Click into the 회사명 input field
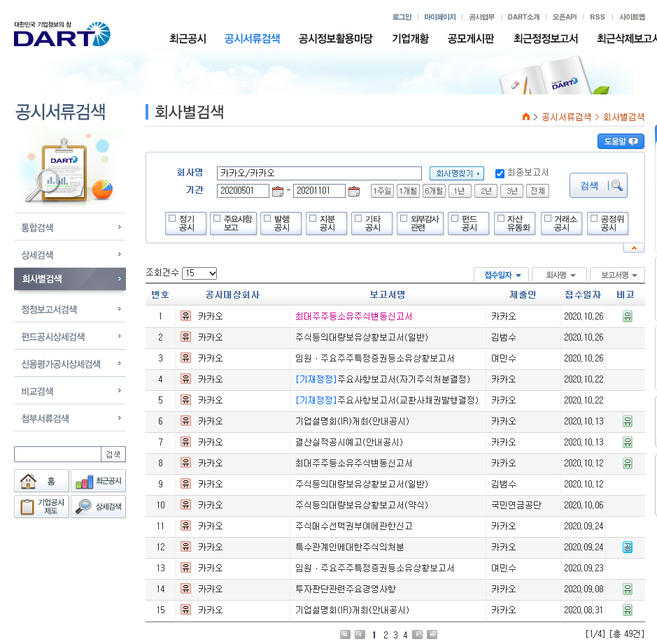Image resolution: width=657 pixels, height=644 pixels. pos(319,173)
